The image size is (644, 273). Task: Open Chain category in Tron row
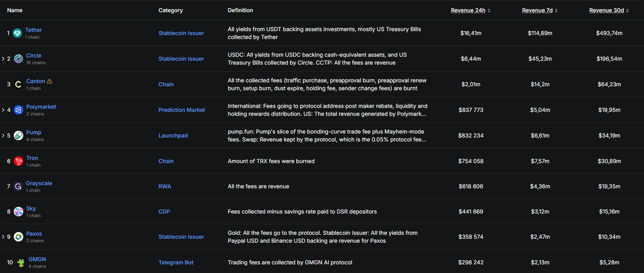[x=166, y=161]
